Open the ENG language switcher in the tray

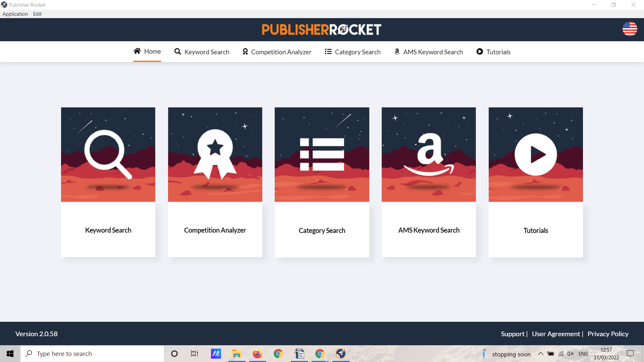coord(584,354)
